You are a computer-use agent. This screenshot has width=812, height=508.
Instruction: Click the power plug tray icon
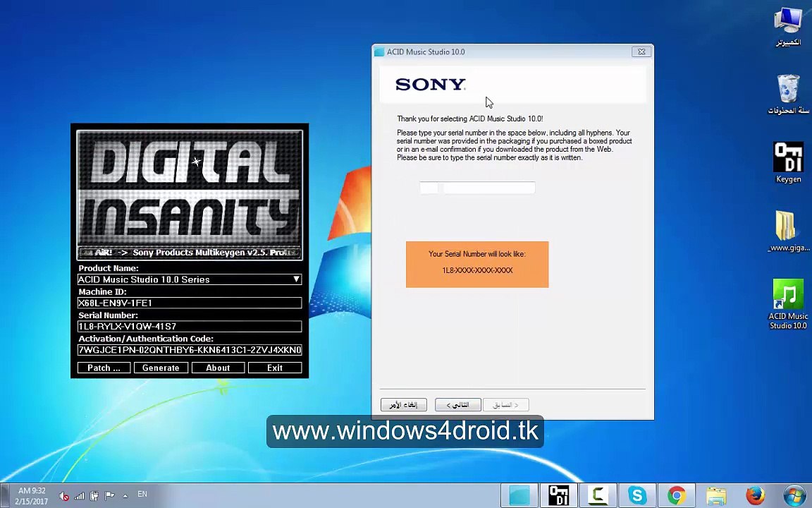coord(94,495)
